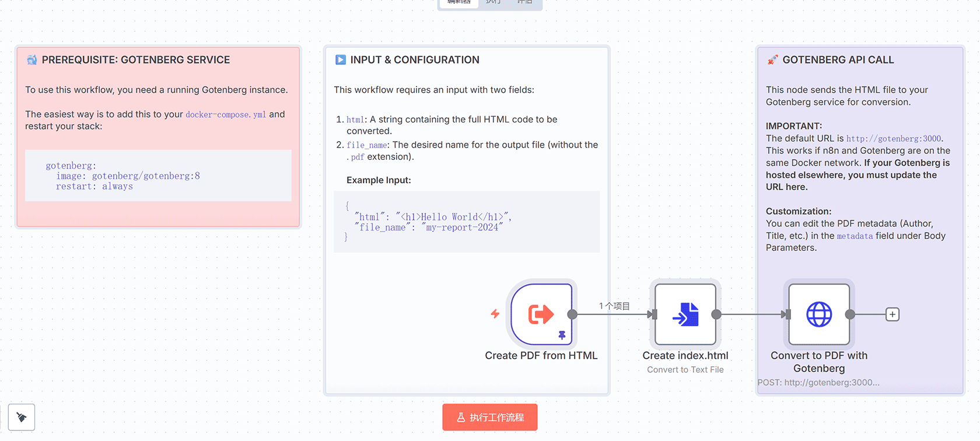Image resolution: width=980 pixels, height=441 pixels.
Task: Click the Example Input JSON code block
Action: (466, 222)
